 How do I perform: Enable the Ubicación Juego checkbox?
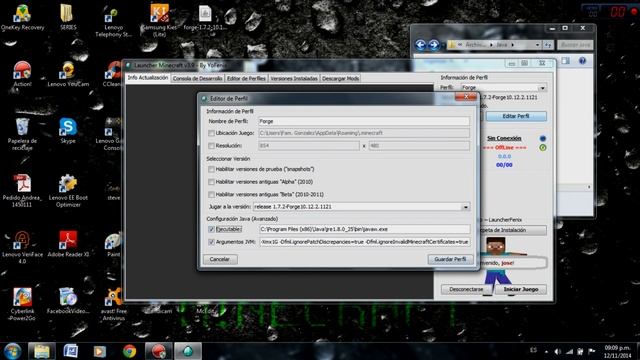(x=211, y=133)
